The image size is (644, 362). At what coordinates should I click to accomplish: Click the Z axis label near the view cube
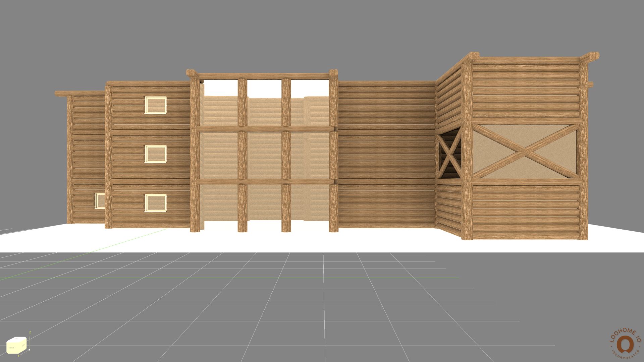pos(30,332)
